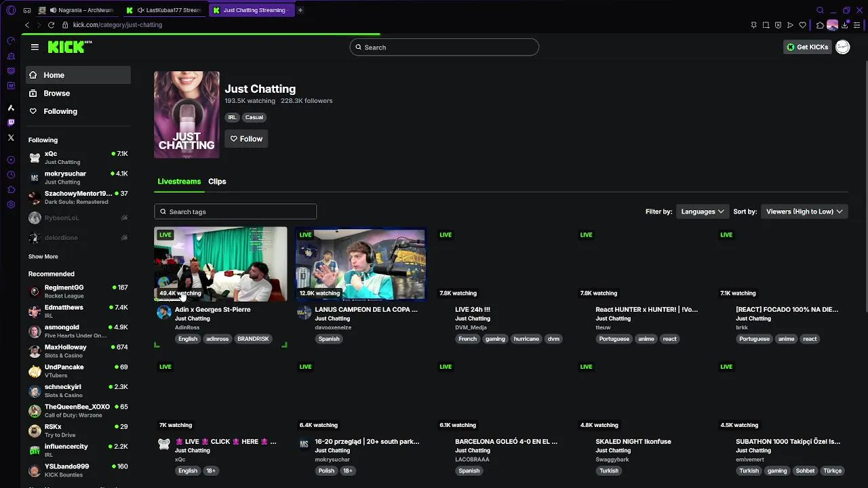
Task: Select Home in the Kick sidebar
Action: pos(78,75)
